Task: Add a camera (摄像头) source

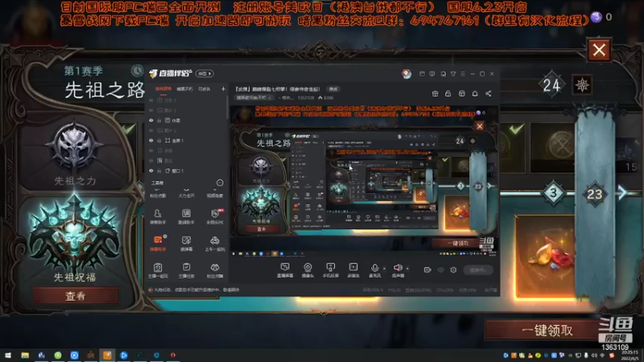Action: [x=308, y=270]
